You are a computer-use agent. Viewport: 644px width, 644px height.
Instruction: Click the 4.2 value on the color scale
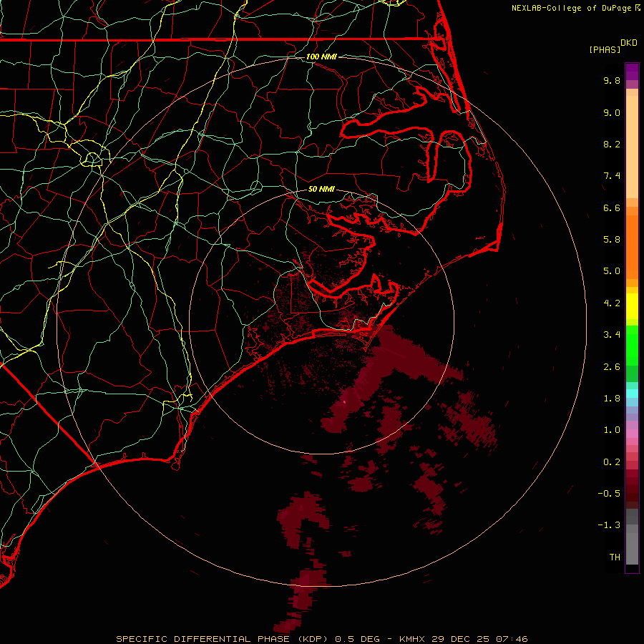coord(612,303)
